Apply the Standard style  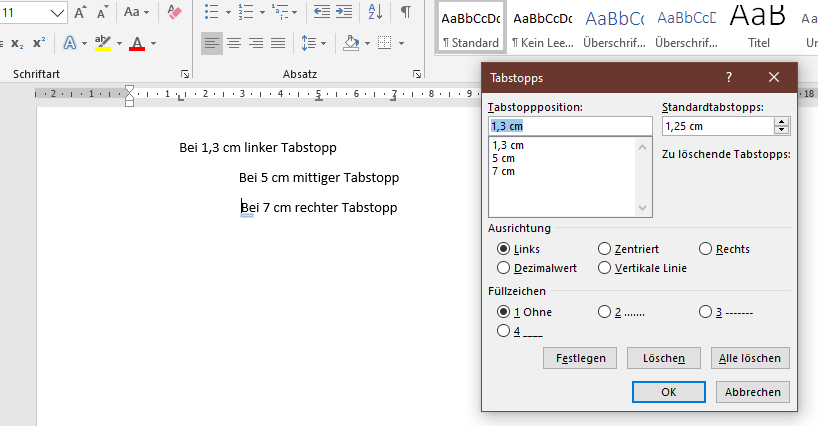coord(471,28)
